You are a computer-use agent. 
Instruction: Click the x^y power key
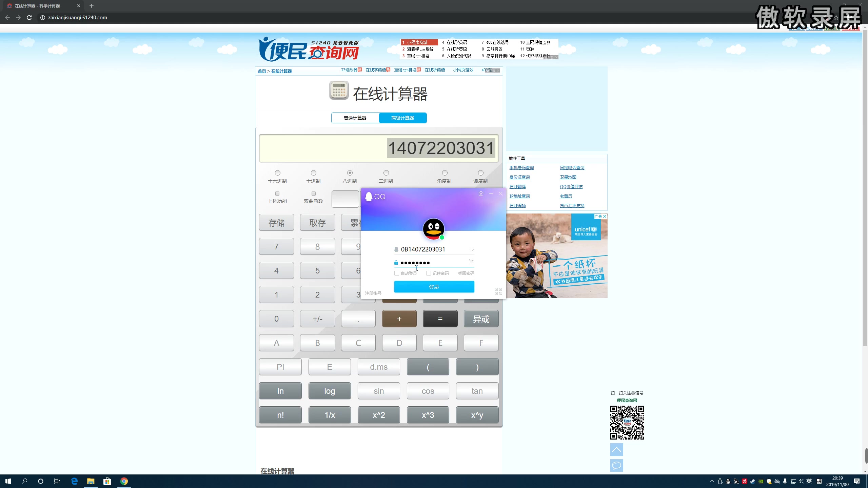click(x=477, y=415)
